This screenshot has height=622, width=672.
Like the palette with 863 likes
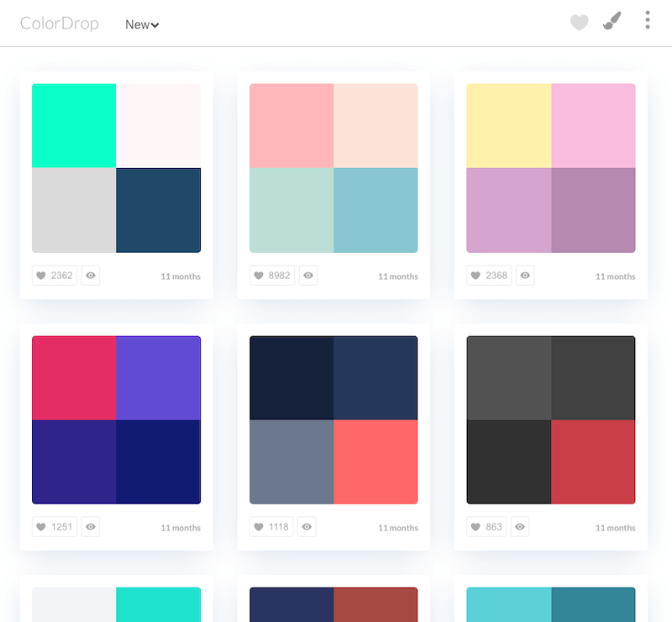pyautogui.click(x=486, y=527)
